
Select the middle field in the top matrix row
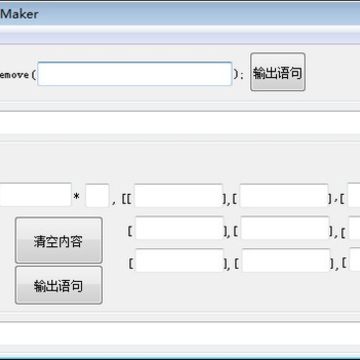pyautogui.click(x=284, y=195)
